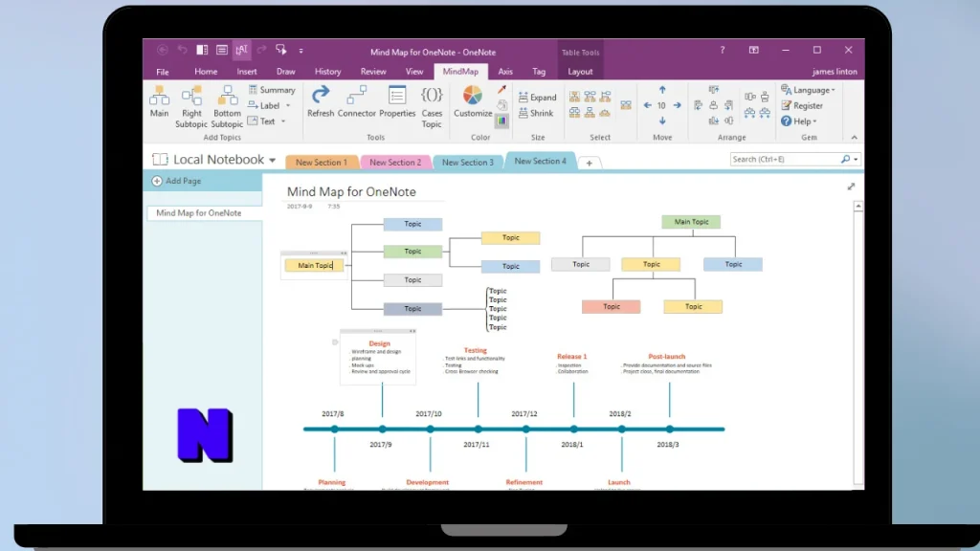Select the red Topic box
This screenshot has height=551, width=980.
click(x=612, y=307)
